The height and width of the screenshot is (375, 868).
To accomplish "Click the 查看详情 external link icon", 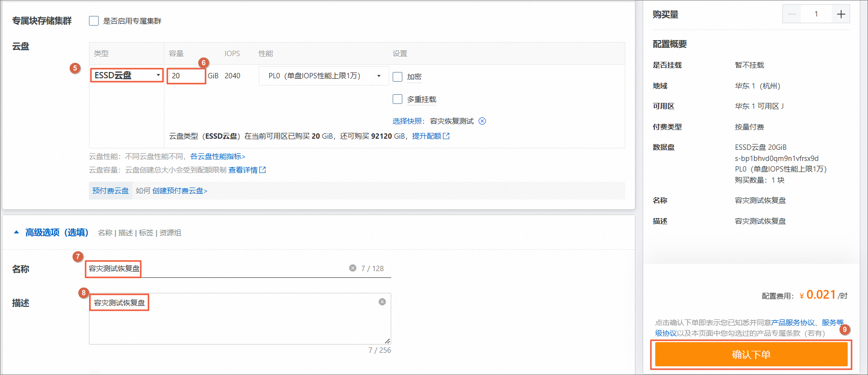I will tap(263, 170).
